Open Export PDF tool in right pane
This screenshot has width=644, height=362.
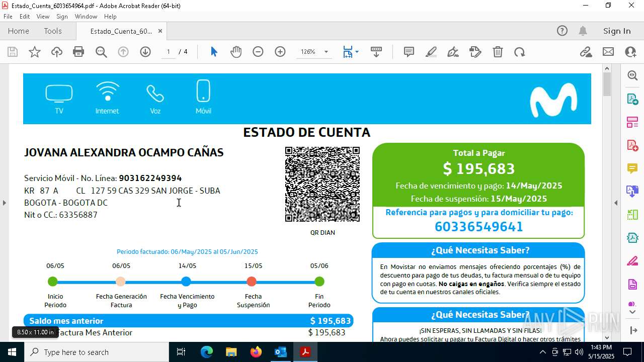pyautogui.click(x=632, y=99)
